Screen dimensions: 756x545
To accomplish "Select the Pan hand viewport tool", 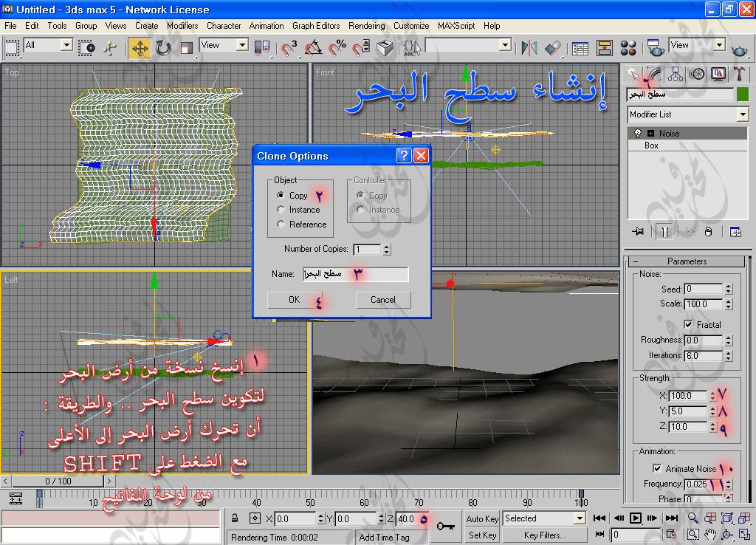I will tap(709, 535).
